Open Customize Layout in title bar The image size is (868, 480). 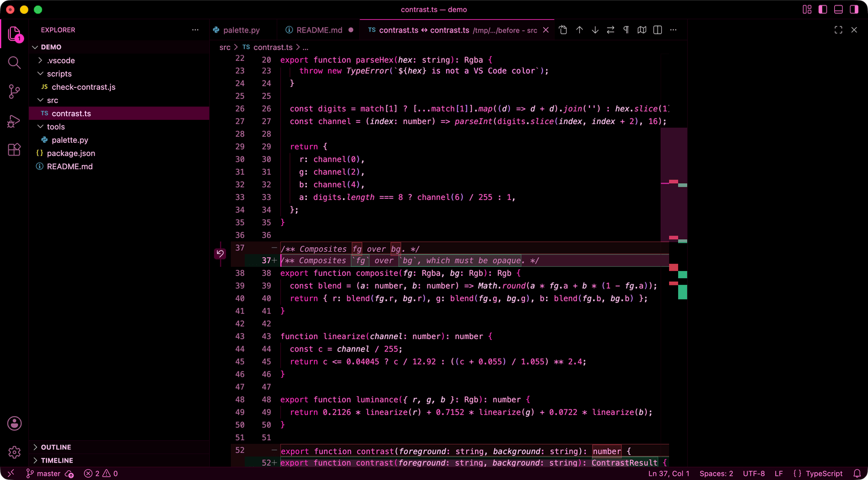[x=807, y=10]
